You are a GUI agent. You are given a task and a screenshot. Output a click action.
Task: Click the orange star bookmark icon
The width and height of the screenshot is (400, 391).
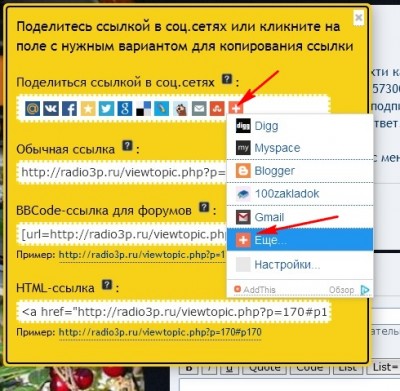pyautogui.click(x=88, y=109)
